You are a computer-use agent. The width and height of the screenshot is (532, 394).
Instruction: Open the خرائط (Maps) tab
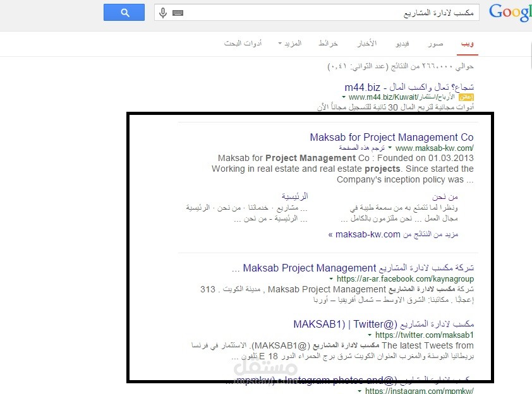(x=328, y=44)
